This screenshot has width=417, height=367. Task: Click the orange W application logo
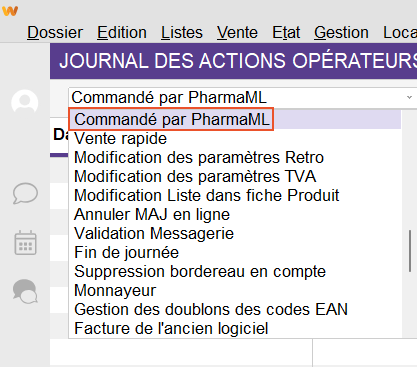(10, 11)
